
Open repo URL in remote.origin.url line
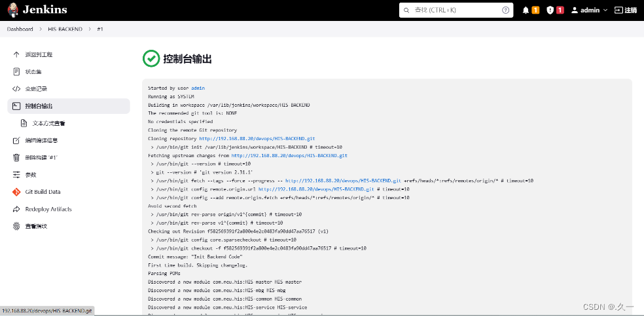click(316, 189)
